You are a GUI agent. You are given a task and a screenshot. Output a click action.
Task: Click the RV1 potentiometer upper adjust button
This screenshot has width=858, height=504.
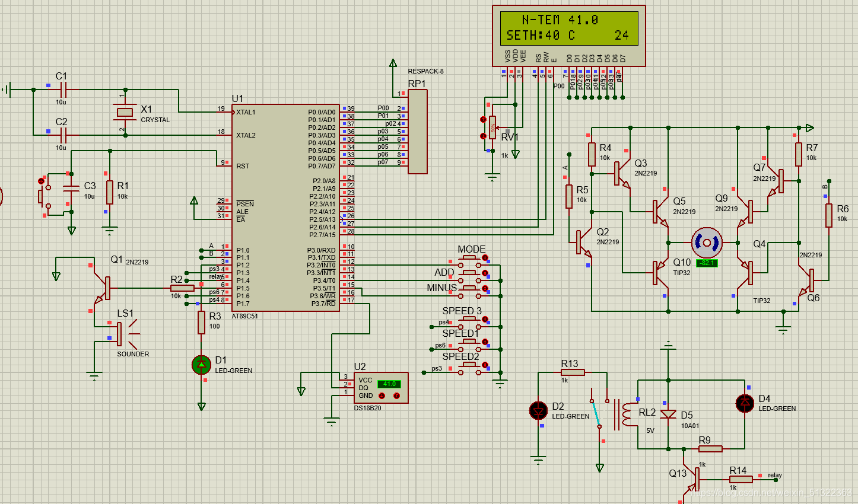click(483, 120)
